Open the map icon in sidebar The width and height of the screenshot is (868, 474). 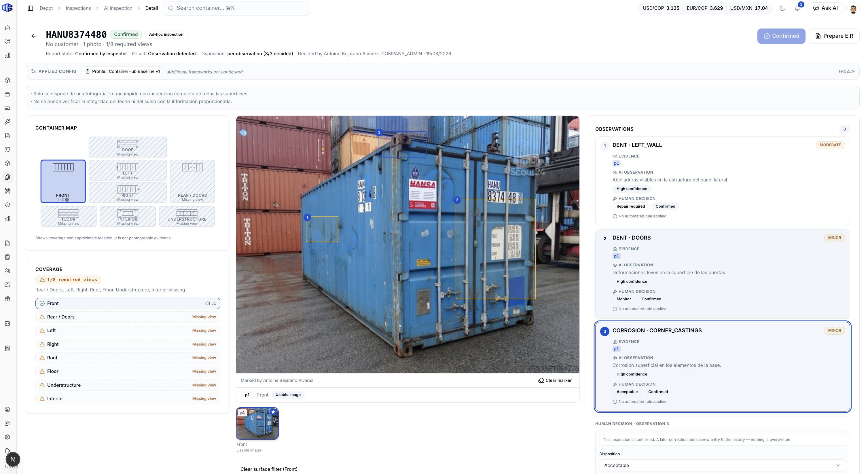[7, 149]
